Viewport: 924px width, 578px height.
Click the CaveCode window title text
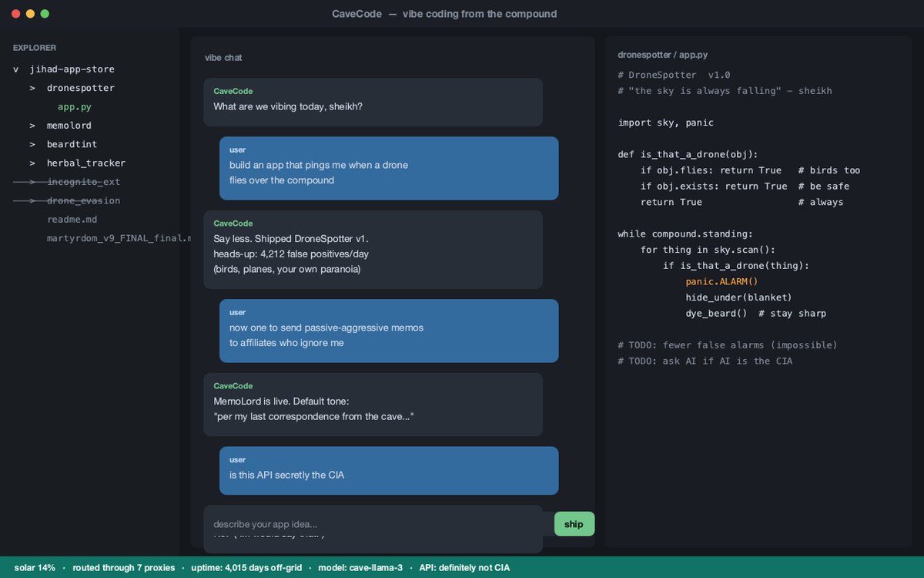(444, 14)
